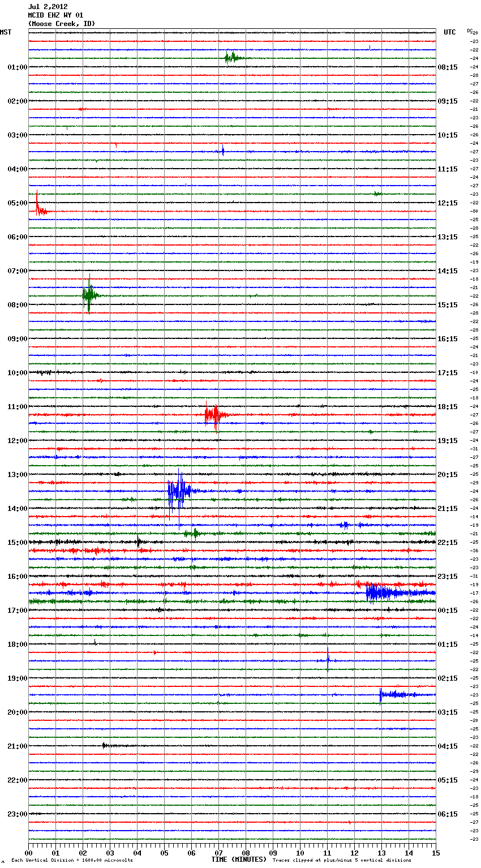Click the 23:15 UTC hour label

(x=448, y=576)
